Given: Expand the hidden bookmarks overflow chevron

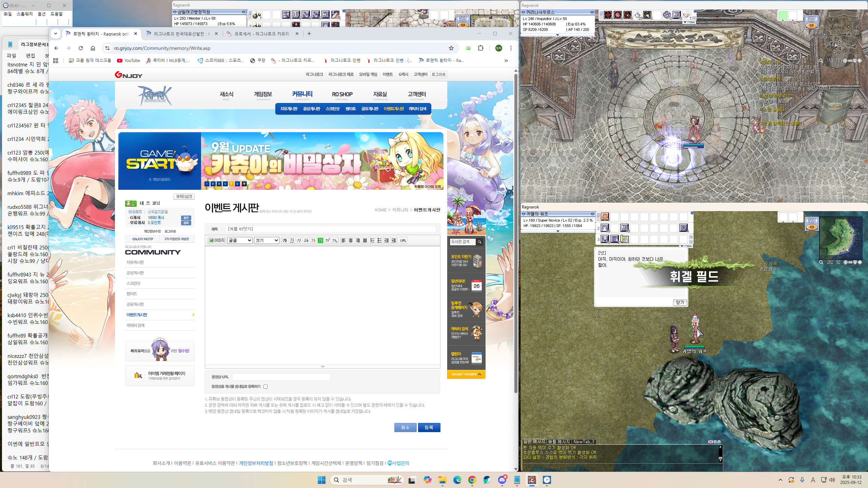Looking at the screenshot, I should (506, 61).
